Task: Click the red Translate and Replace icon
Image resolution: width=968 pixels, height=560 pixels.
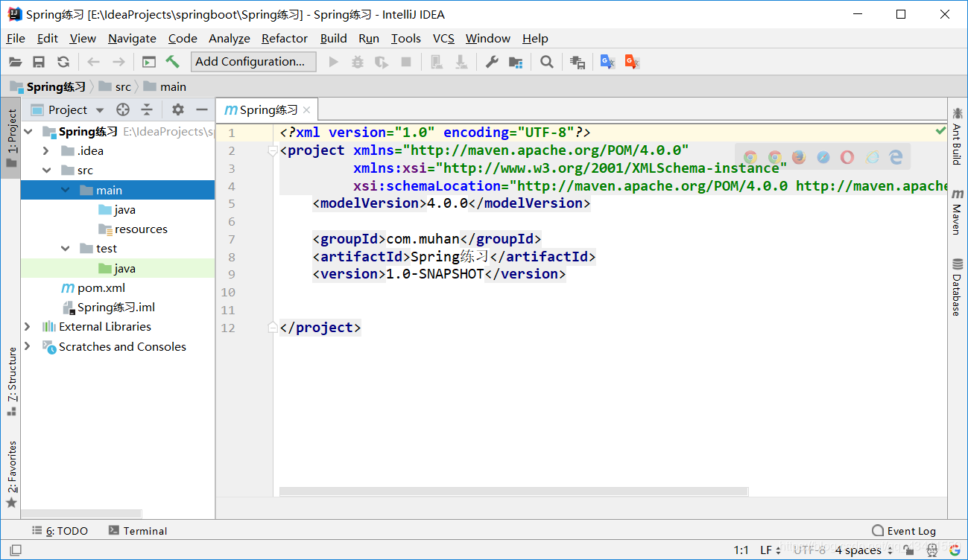Action: (632, 62)
